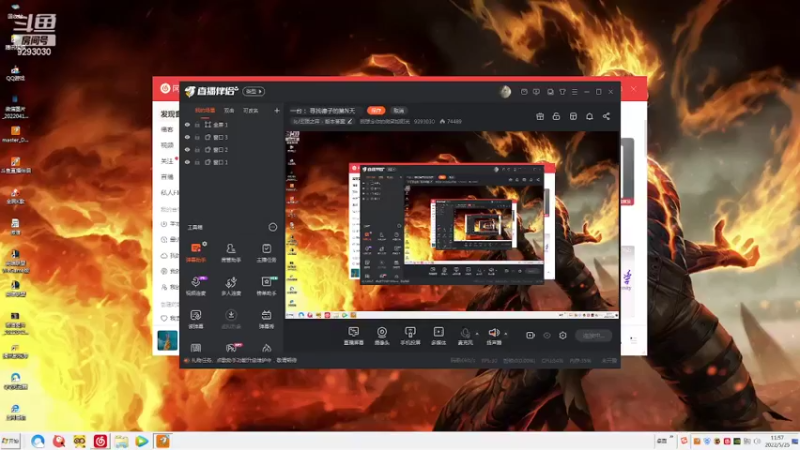Add a monitor screen-capture source

354,336
